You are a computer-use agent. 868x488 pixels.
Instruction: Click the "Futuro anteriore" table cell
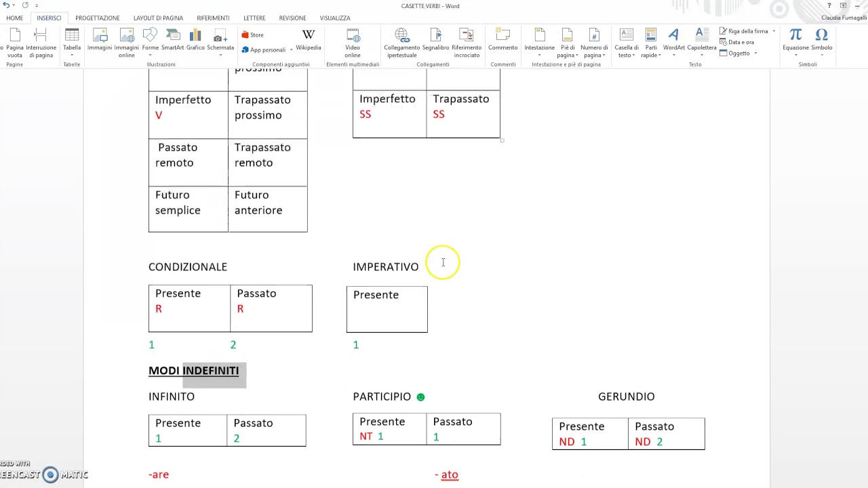pos(268,208)
